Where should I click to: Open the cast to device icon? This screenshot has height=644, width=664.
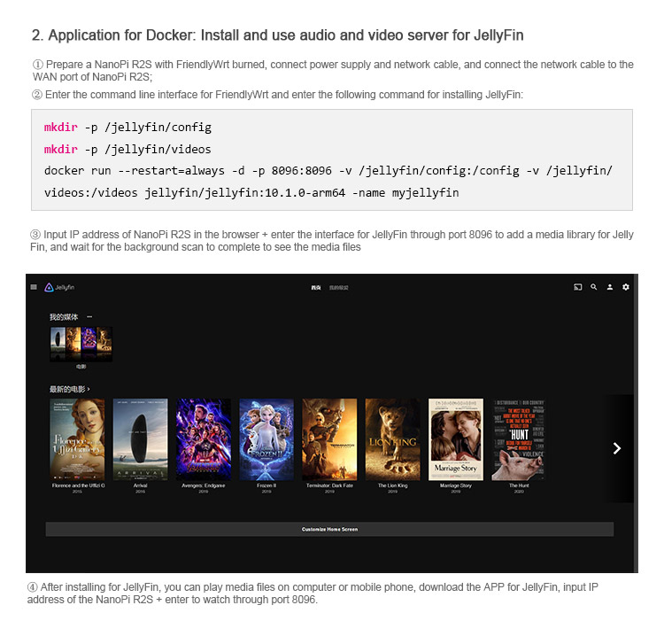click(x=578, y=287)
